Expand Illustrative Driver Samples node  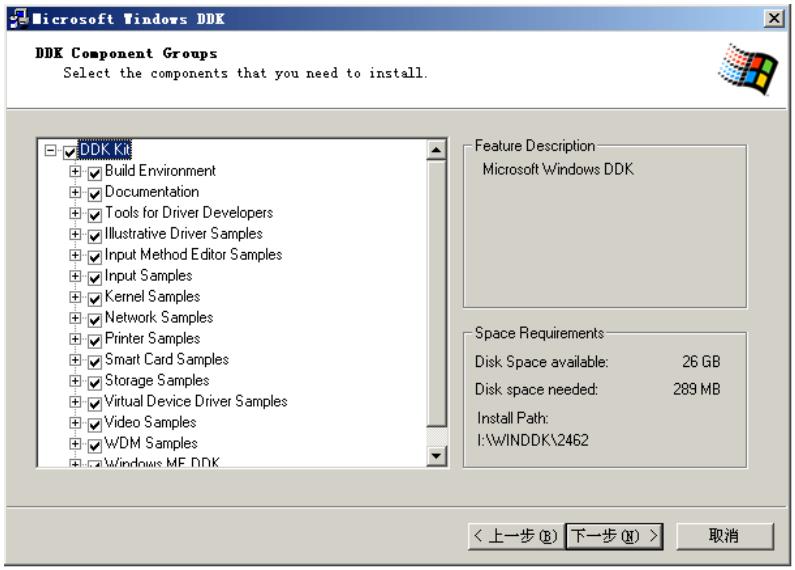[x=75, y=234]
